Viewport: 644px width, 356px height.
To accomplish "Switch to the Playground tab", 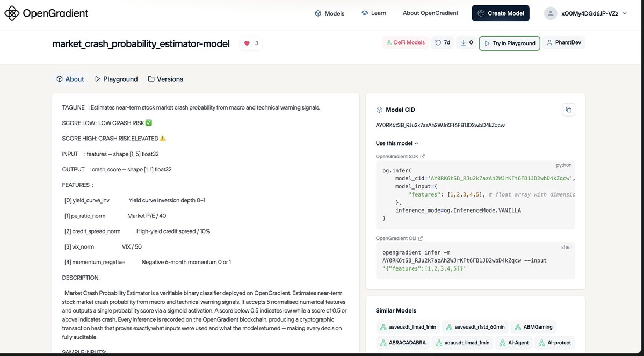I will point(116,79).
